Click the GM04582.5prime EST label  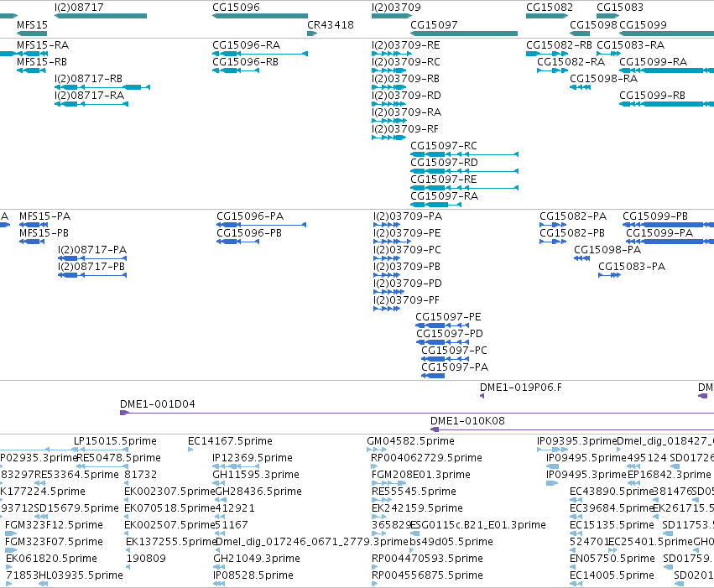(x=411, y=441)
